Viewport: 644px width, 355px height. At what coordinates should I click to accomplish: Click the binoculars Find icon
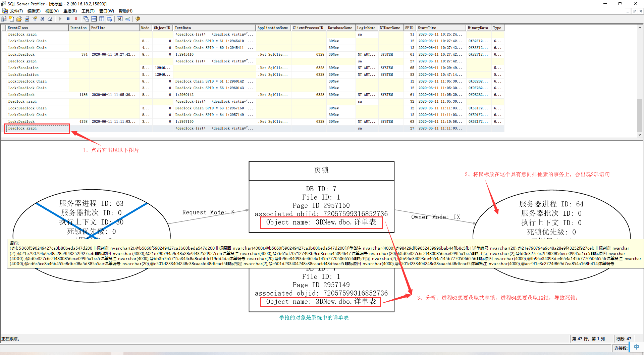pos(42,19)
